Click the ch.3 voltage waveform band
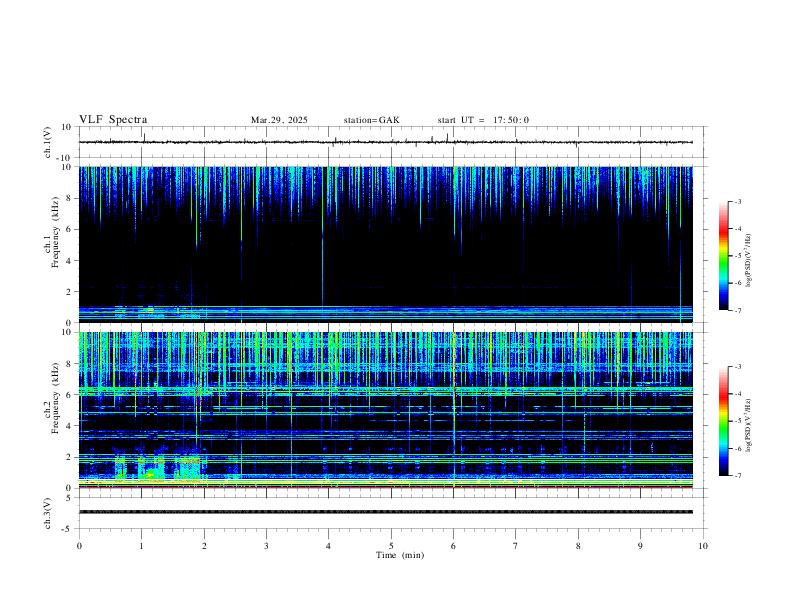 [385, 512]
